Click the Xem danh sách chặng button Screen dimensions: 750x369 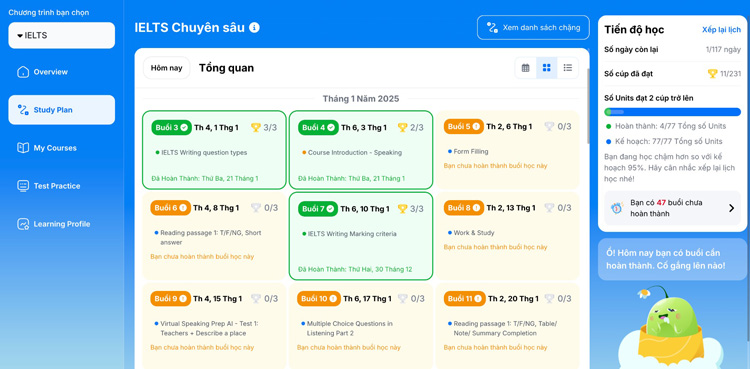533,27
